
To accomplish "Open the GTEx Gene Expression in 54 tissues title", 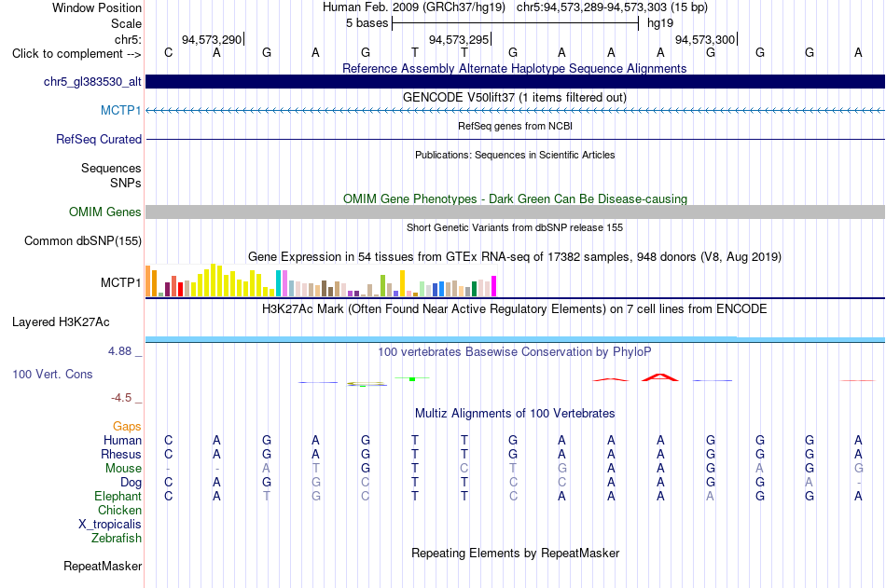I will (x=515, y=256).
